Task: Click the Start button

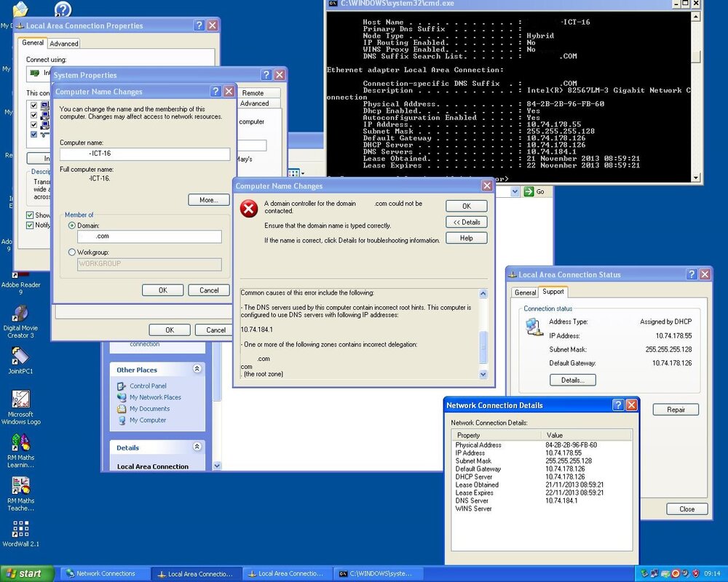Action: pos(27,574)
